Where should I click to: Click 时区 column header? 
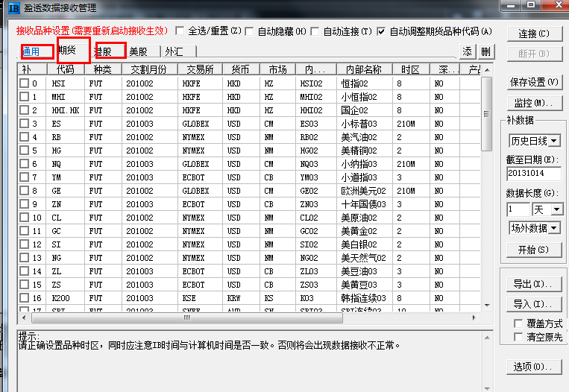point(411,69)
